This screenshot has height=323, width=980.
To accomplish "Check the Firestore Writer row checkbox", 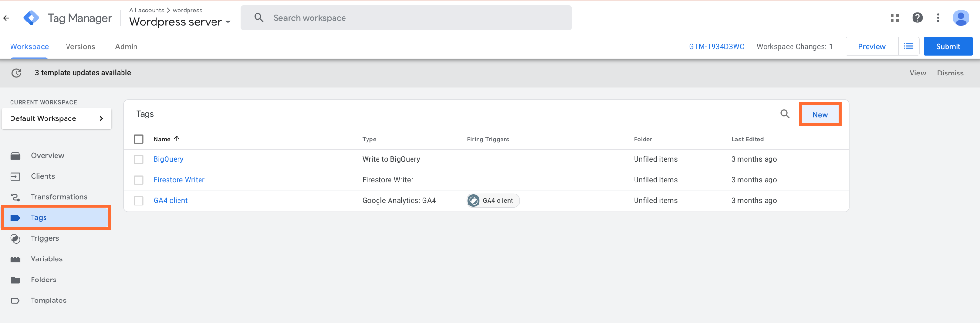I will pyautogui.click(x=139, y=180).
